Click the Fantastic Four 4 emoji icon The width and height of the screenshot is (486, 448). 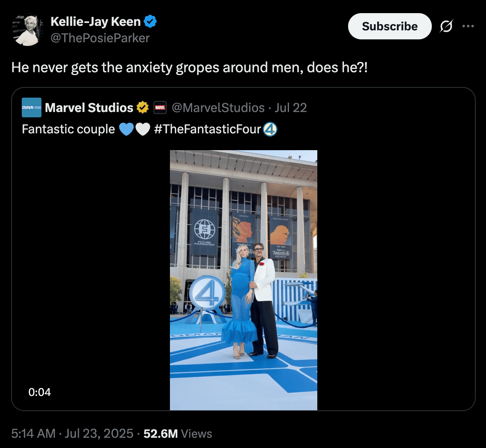point(270,129)
